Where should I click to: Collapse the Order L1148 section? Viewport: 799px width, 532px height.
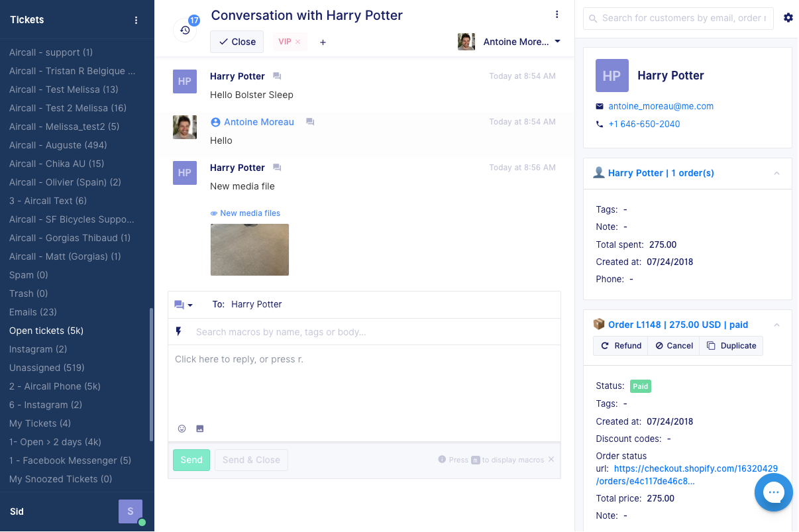(776, 325)
